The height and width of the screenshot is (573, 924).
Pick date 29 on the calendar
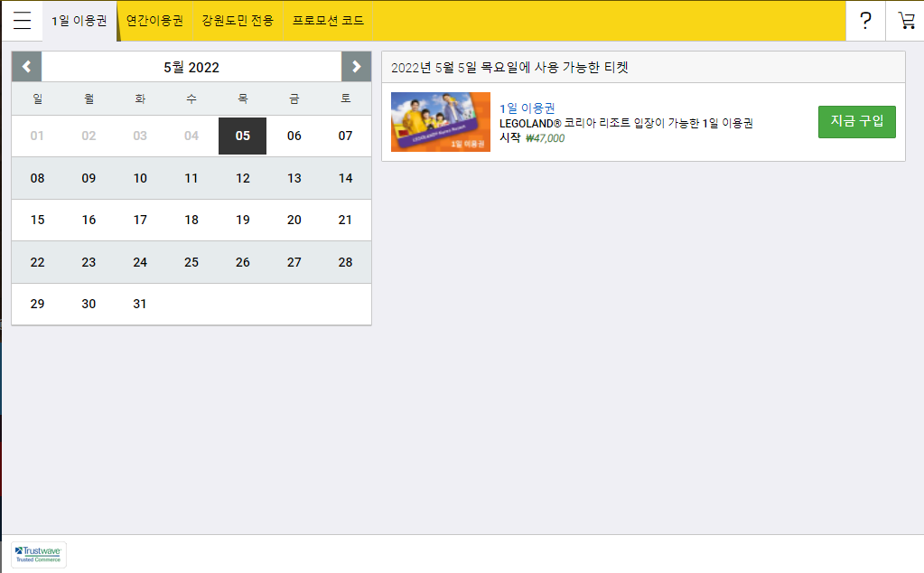tap(37, 305)
